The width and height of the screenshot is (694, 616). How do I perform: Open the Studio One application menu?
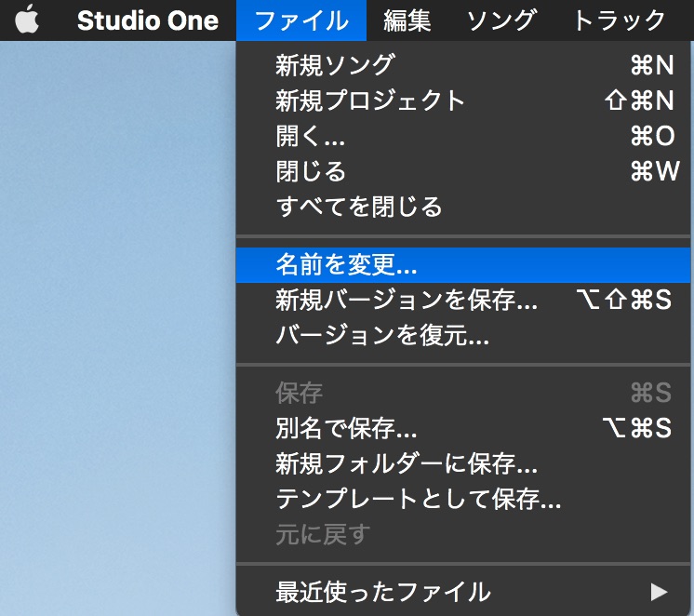(147, 20)
